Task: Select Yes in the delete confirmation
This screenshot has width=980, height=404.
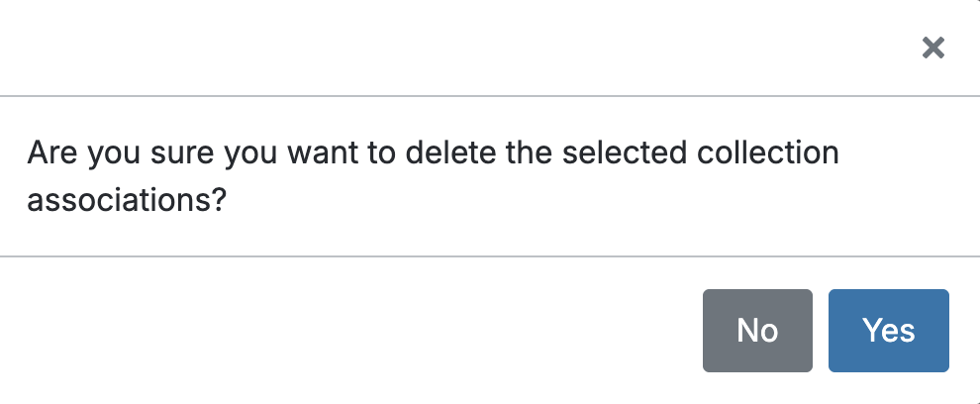Action: tap(888, 331)
